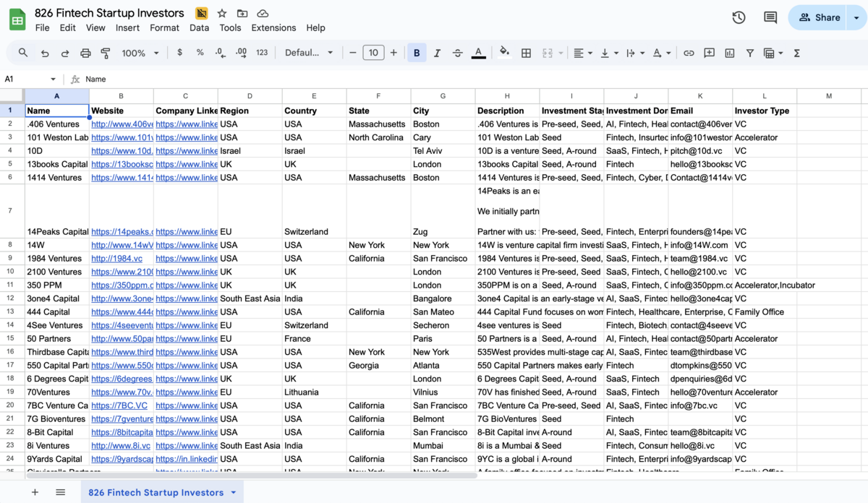
Task: Expand the 100% zoom dropdown
Action: [140, 53]
